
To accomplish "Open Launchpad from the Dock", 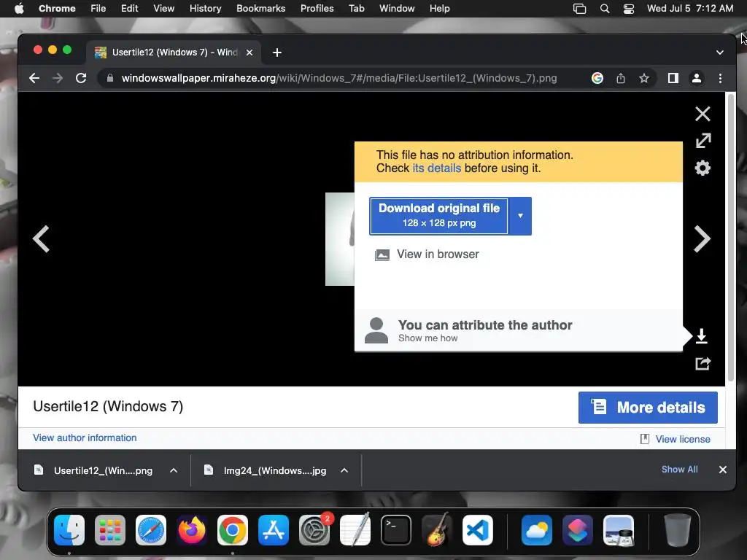I will [x=110, y=530].
